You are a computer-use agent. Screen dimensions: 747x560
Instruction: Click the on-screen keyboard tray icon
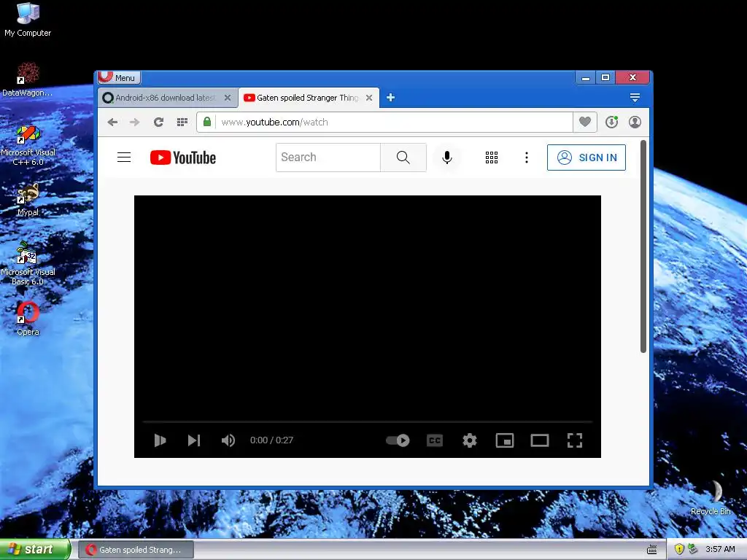[652, 550]
